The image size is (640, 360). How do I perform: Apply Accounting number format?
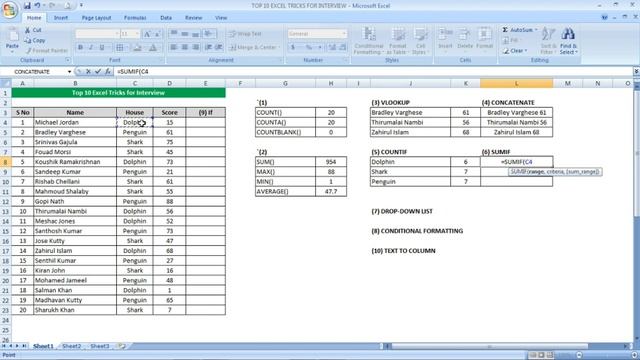(x=293, y=48)
